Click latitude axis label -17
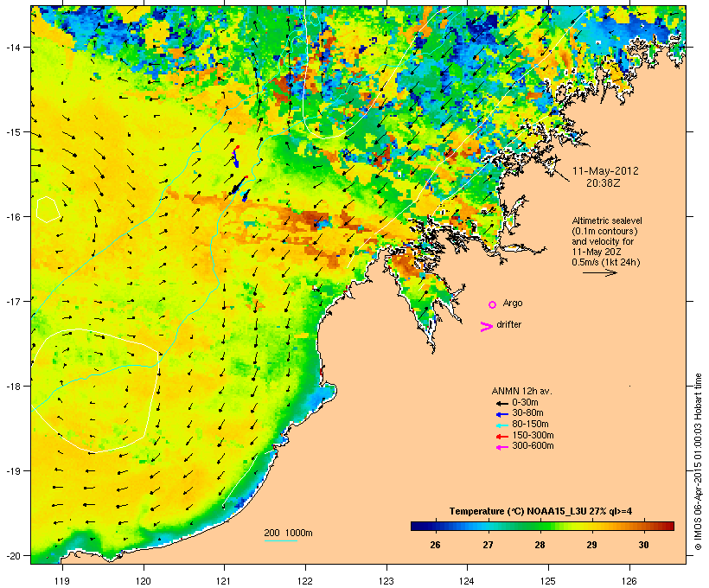This screenshot has width=709, height=588. (x=12, y=301)
